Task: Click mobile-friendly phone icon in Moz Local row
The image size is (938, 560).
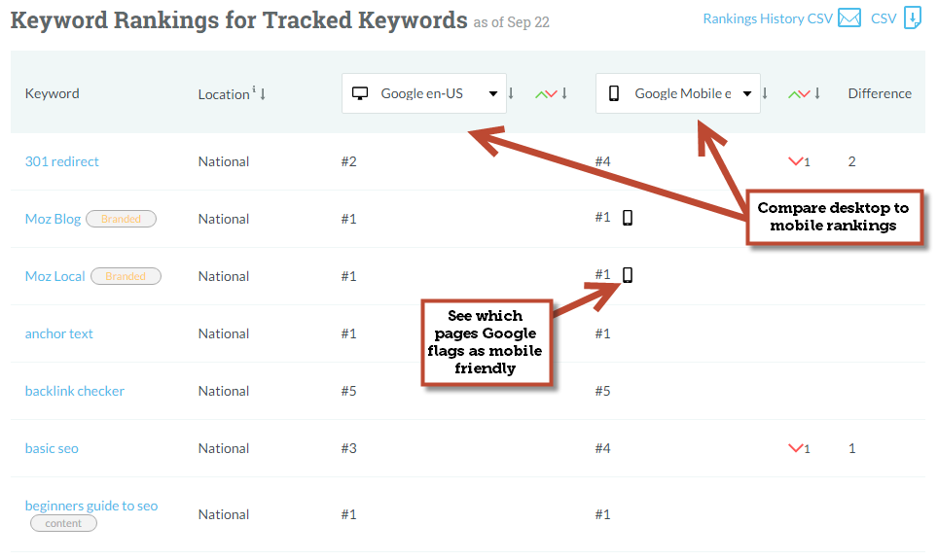Action: click(x=628, y=275)
